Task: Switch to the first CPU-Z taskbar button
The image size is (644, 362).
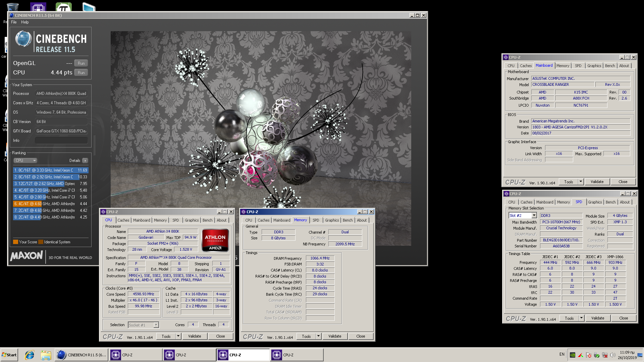Action: 136,355
